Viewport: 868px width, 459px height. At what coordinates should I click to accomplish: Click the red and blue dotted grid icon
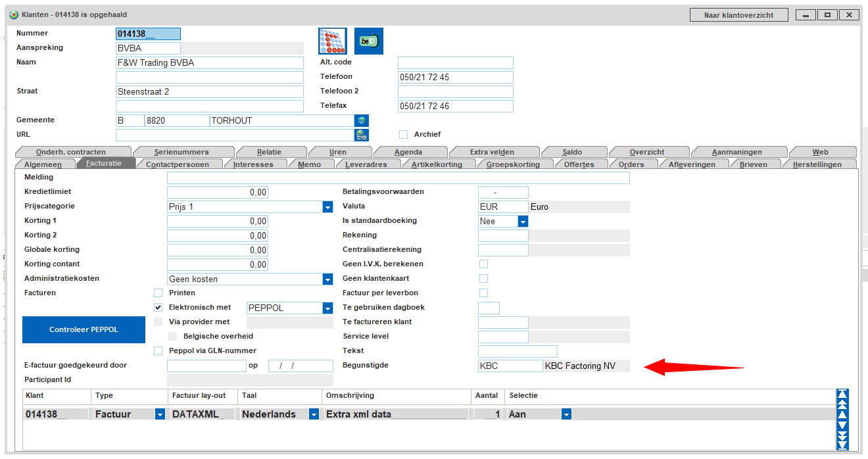tap(332, 41)
